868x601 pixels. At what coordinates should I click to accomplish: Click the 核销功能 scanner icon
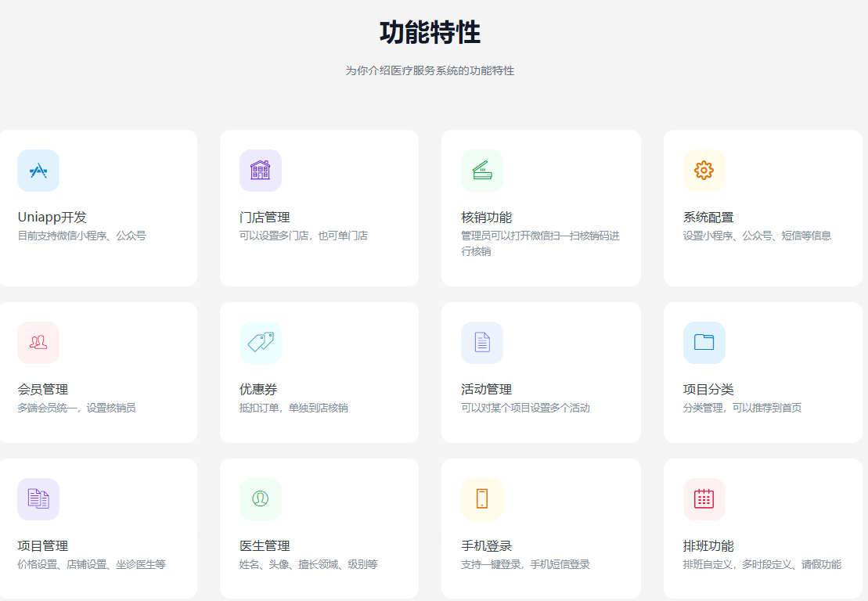pyautogui.click(x=481, y=171)
